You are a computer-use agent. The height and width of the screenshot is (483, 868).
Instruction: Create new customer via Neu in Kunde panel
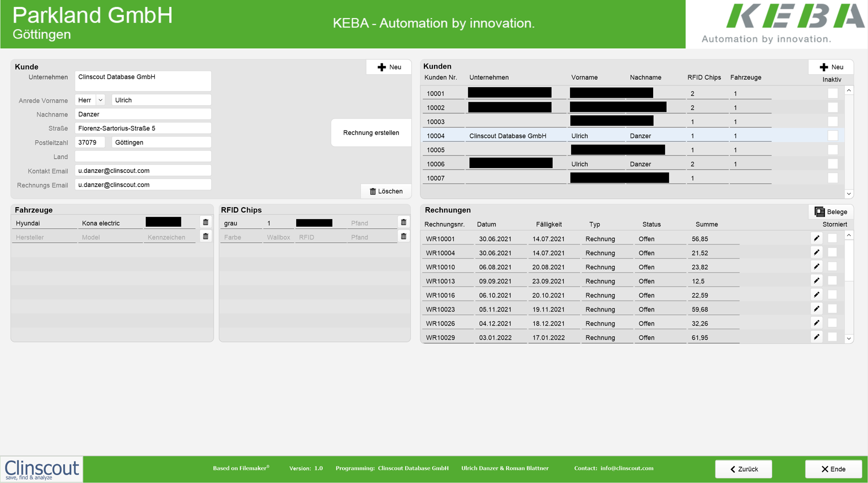(x=389, y=67)
